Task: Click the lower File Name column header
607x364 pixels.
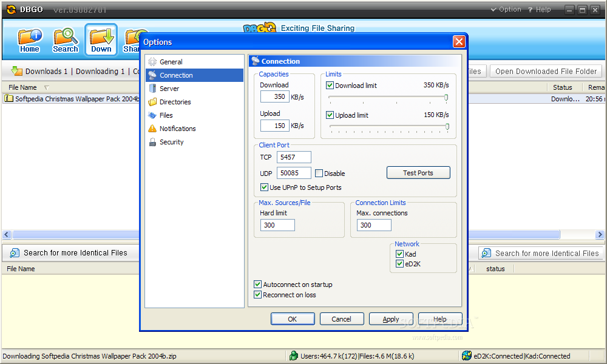Action: click(x=21, y=269)
